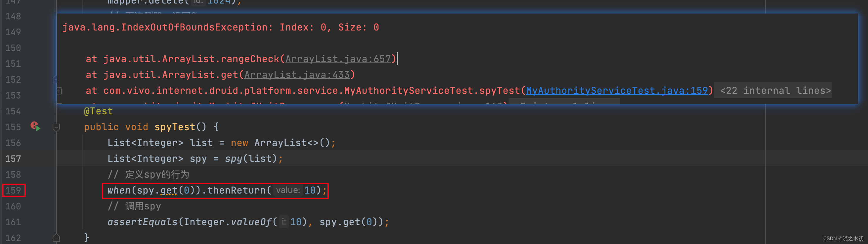
Task: Click the assertEquals call on line 161
Action: tap(142, 222)
